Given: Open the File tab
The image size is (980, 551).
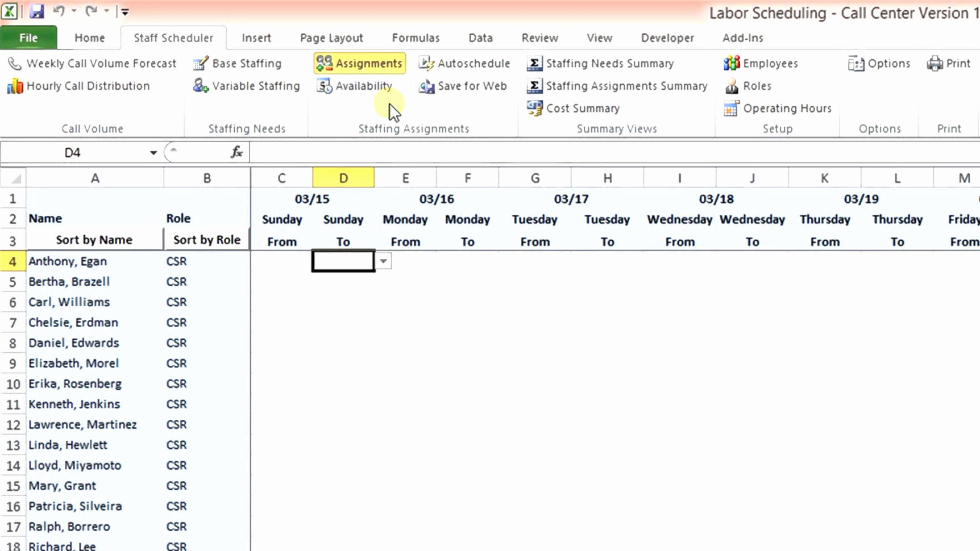Looking at the screenshot, I should [28, 38].
